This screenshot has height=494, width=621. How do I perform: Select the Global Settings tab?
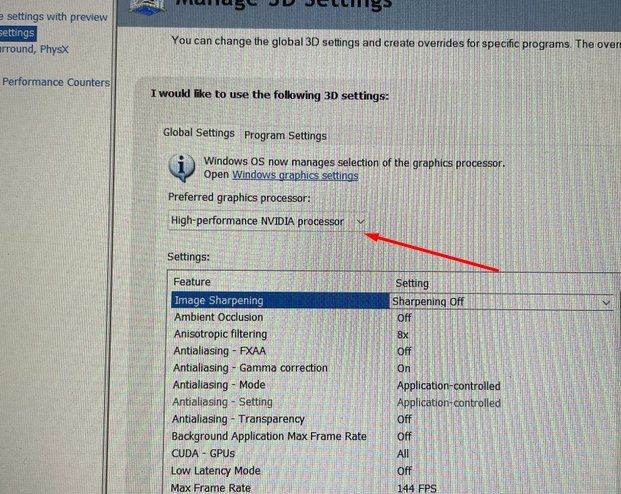pyautogui.click(x=199, y=133)
